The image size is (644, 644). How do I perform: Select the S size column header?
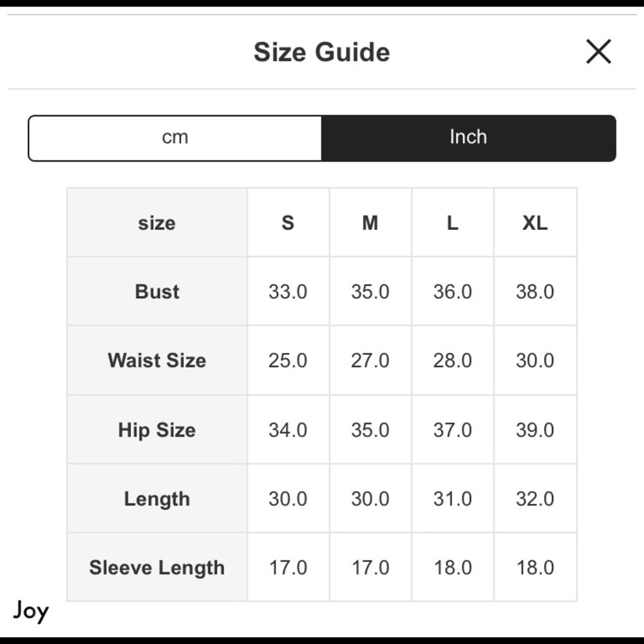(x=288, y=223)
